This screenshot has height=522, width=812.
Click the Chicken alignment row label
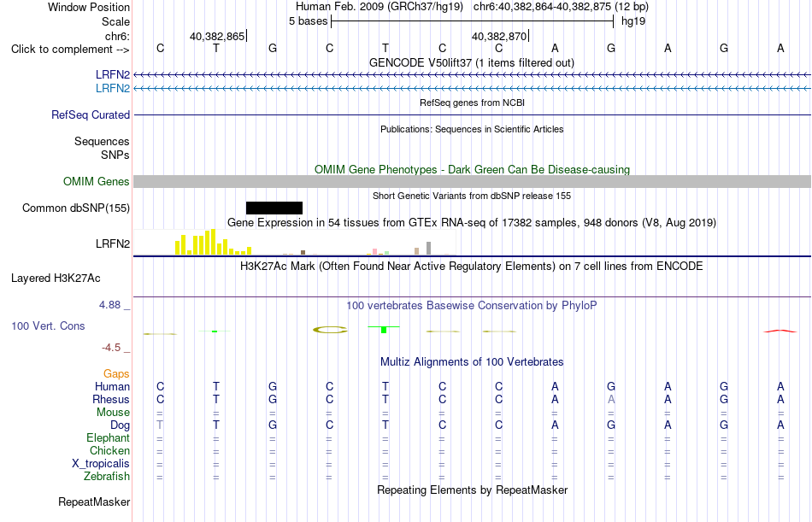click(109, 451)
